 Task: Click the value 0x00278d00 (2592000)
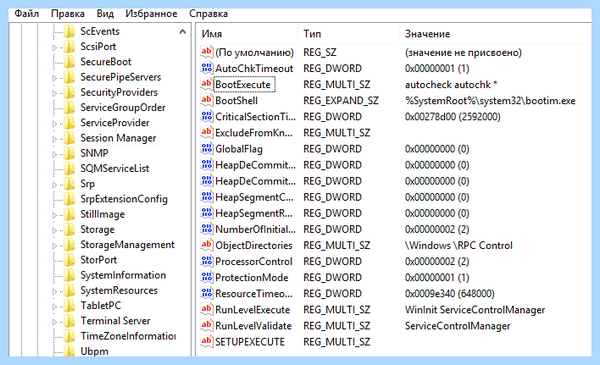453,117
